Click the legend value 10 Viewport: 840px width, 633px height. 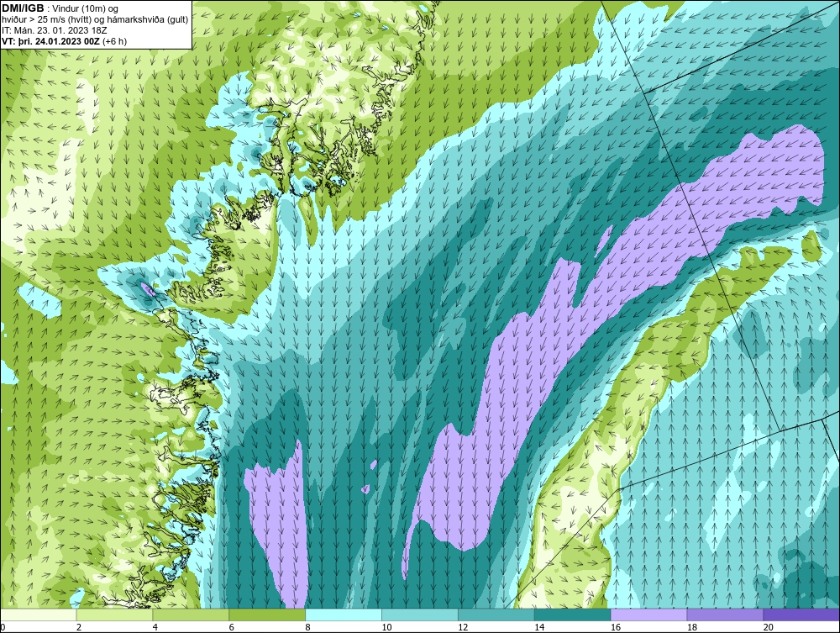[386, 627]
